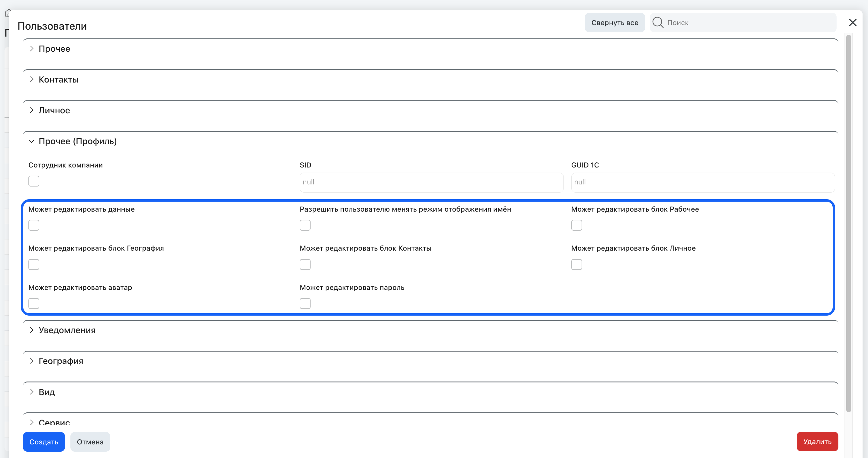Viewport: 868px width, 458px height.
Task: Tick Может редактировать блок Личное
Action: point(576,265)
